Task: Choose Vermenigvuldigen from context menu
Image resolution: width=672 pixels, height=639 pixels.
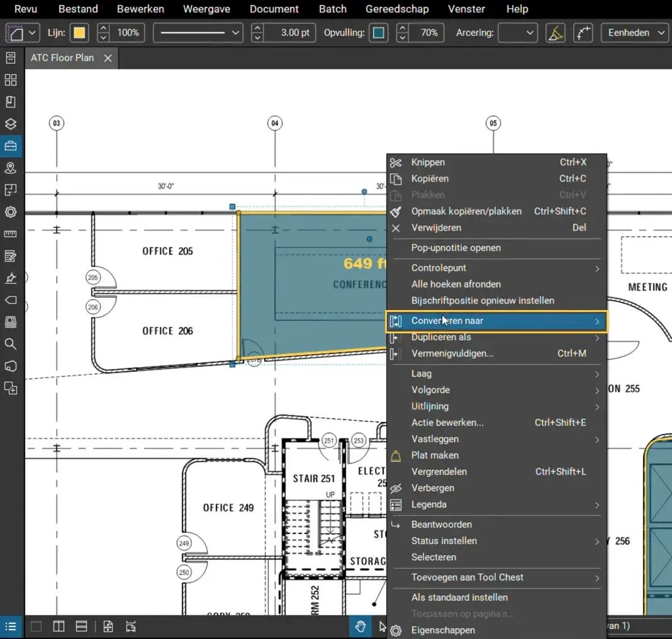Action: coord(496,353)
